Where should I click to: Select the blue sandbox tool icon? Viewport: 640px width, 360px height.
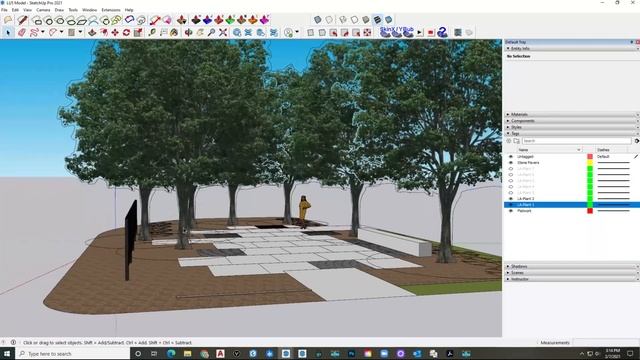[207, 20]
